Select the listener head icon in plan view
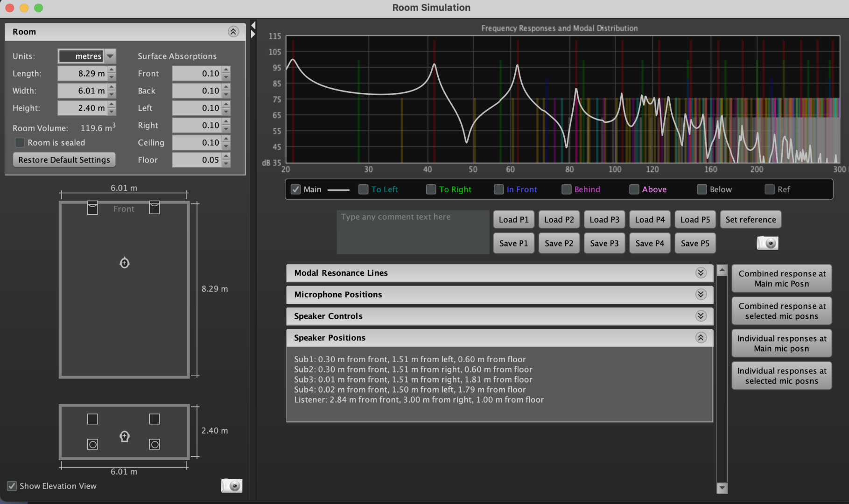Viewport: 849px width, 504px height. (125, 263)
